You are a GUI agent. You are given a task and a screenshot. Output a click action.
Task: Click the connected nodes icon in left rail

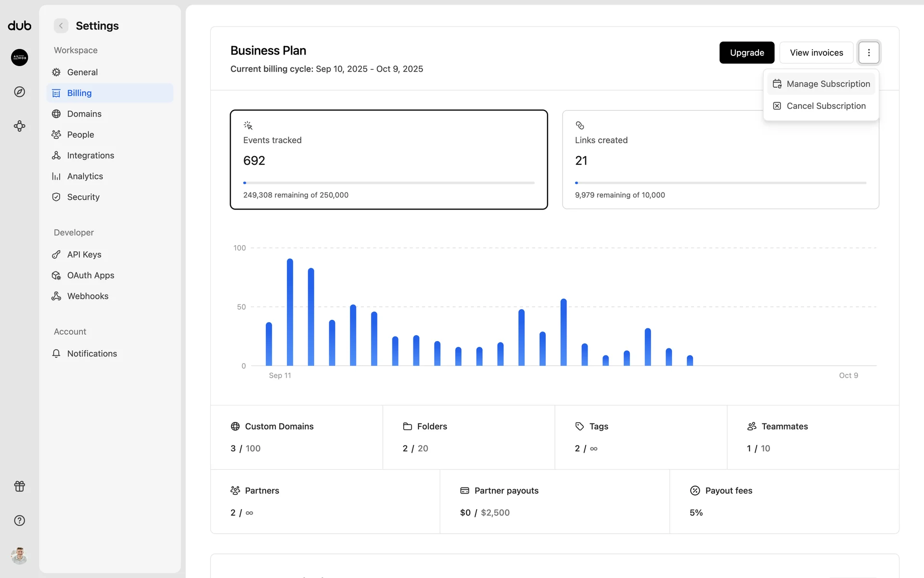point(20,126)
